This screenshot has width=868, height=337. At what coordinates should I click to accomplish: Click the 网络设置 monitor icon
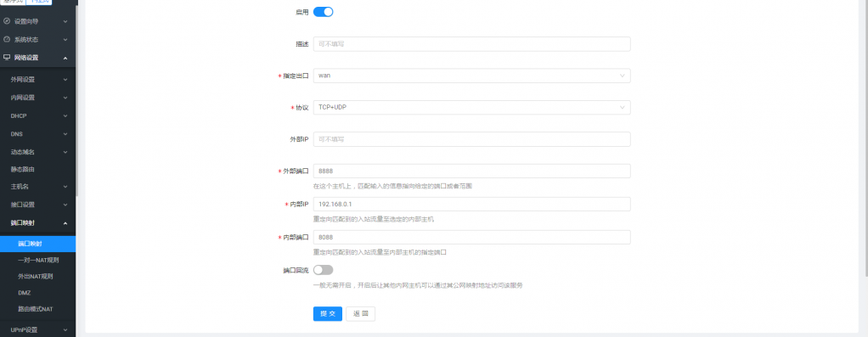[7, 58]
